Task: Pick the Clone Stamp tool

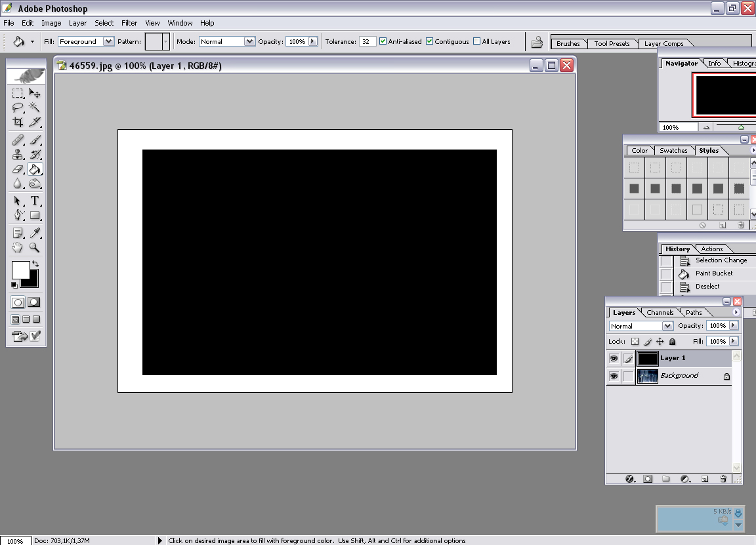Action: (18, 155)
